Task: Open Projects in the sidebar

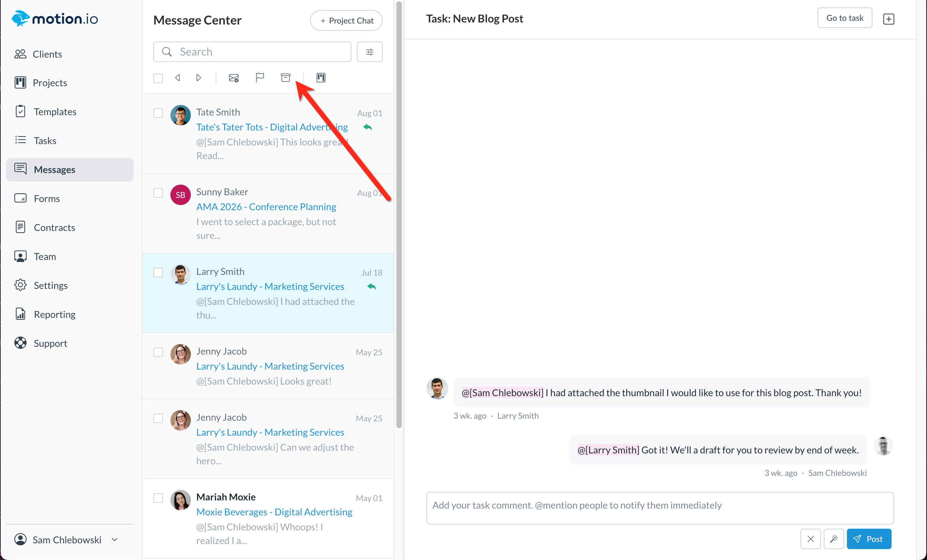Action: (x=50, y=83)
